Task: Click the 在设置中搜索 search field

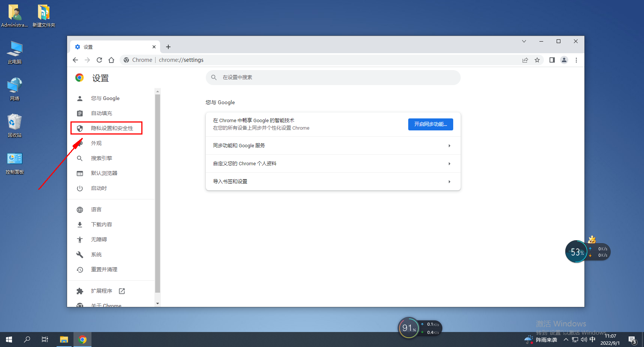Action: tap(333, 78)
